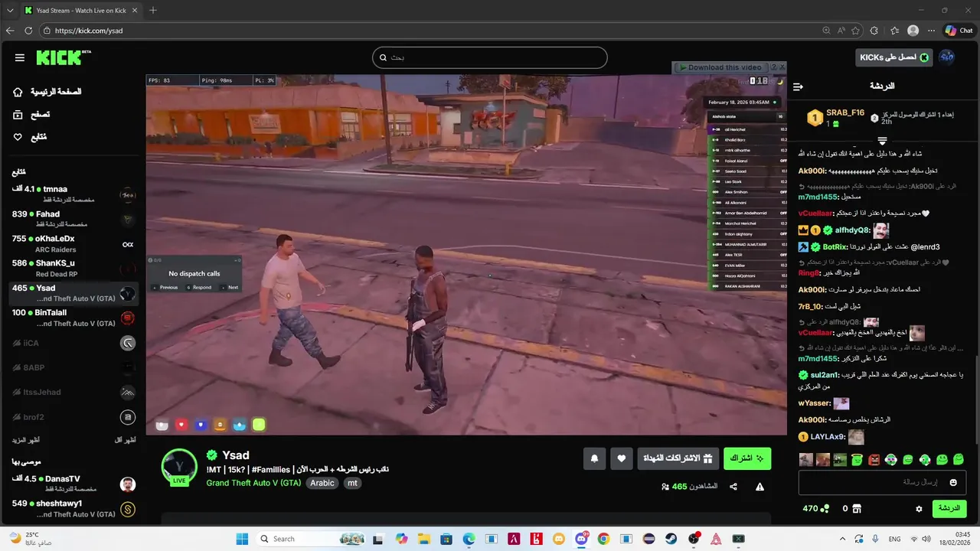Toggle stream notifications bell
The image size is (980, 551).
pyautogui.click(x=594, y=458)
